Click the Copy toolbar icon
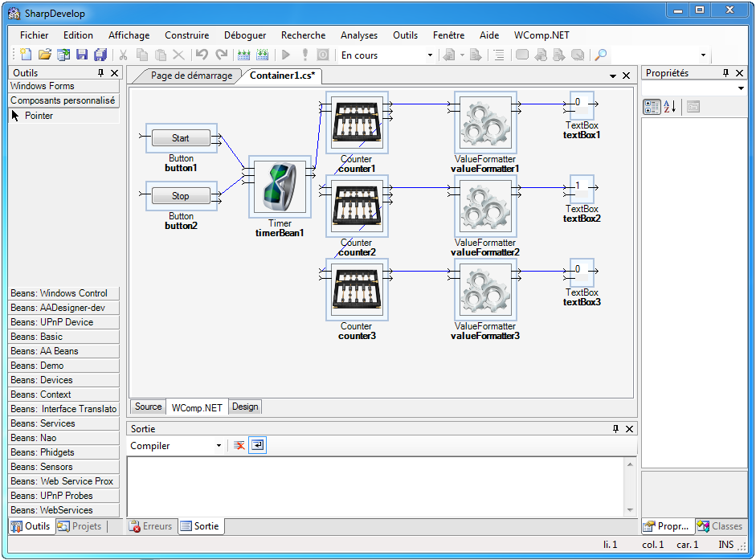Image resolution: width=756 pixels, height=560 pixels. tap(142, 55)
